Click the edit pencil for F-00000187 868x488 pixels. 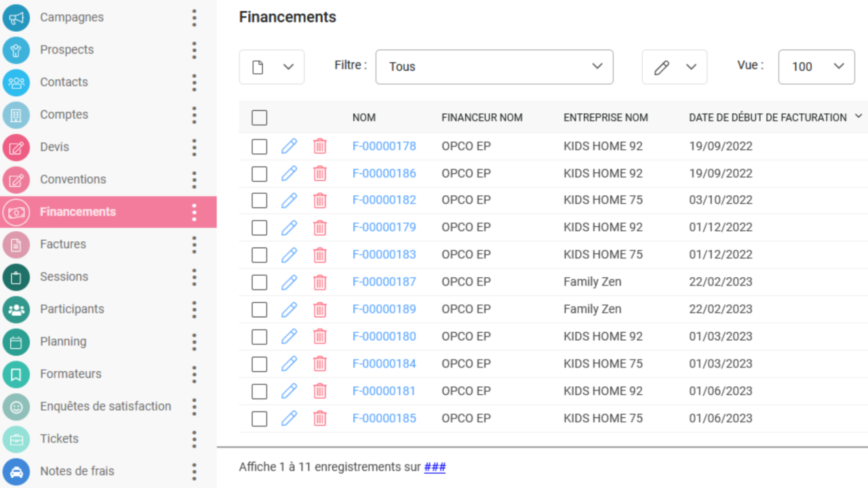pos(289,282)
